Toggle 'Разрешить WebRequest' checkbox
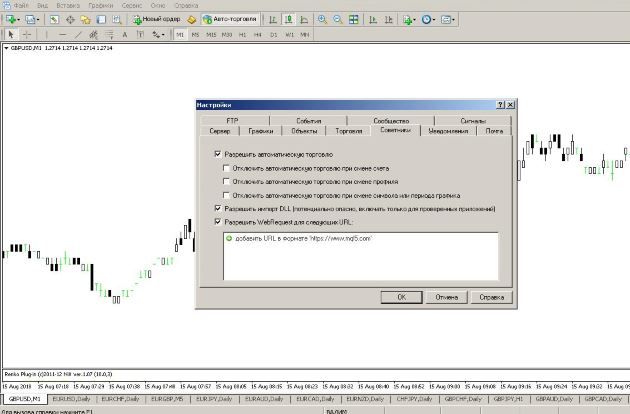 [x=218, y=222]
